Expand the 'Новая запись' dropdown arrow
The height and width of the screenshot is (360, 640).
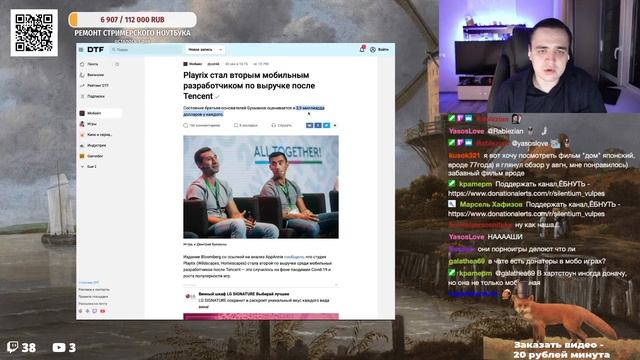(220, 49)
